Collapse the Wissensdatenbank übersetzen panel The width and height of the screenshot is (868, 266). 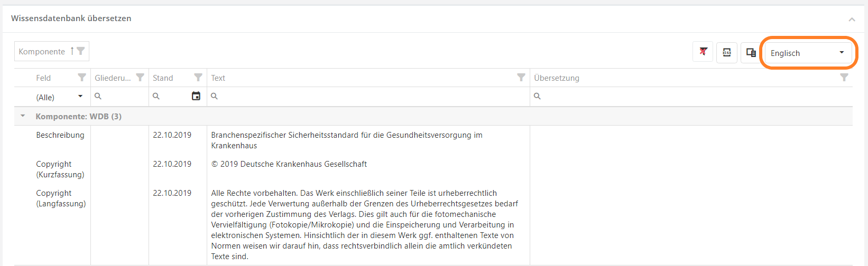point(852,20)
